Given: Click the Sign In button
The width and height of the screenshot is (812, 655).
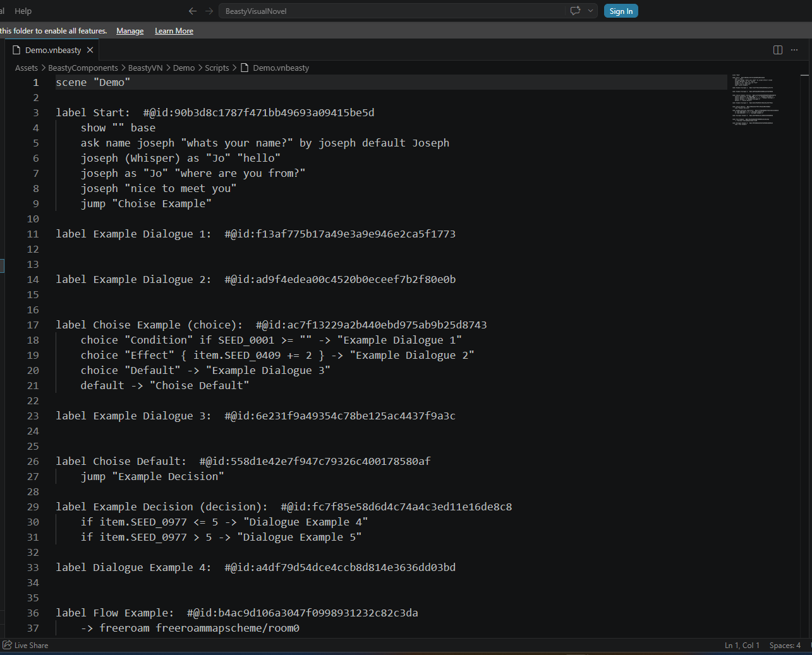Looking at the screenshot, I should click(x=621, y=11).
